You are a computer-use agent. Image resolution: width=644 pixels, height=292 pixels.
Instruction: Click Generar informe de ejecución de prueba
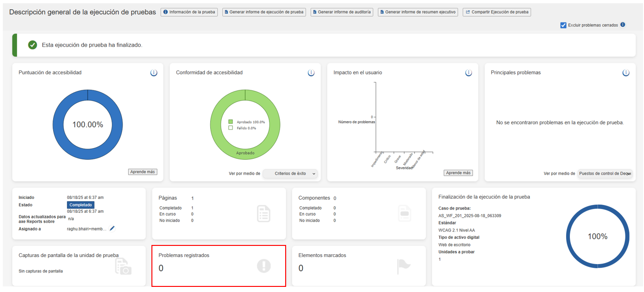tap(263, 12)
